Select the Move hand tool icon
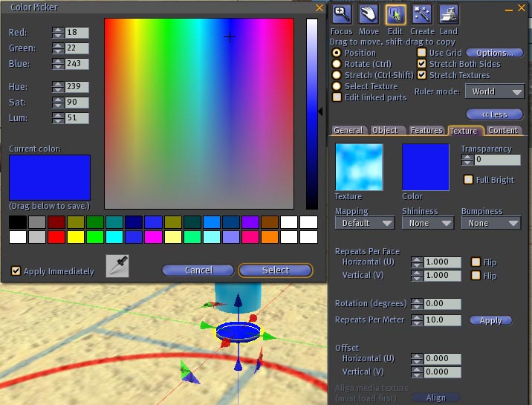 (x=369, y=15)
